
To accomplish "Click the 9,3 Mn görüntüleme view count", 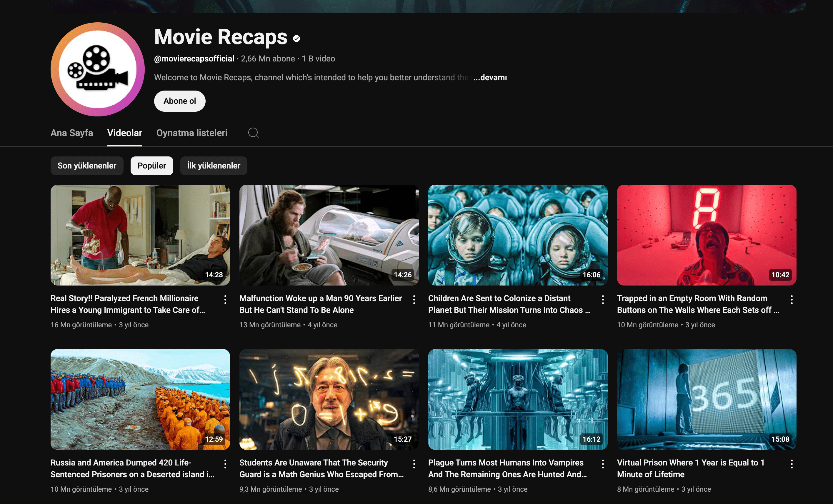I will click(270, 489).
